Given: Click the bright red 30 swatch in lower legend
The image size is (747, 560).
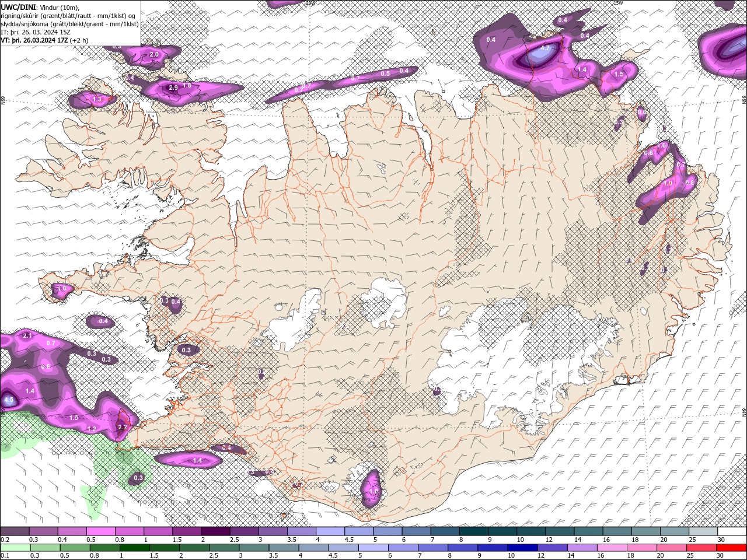Looking at the screenshot, I should pos(732,548).
